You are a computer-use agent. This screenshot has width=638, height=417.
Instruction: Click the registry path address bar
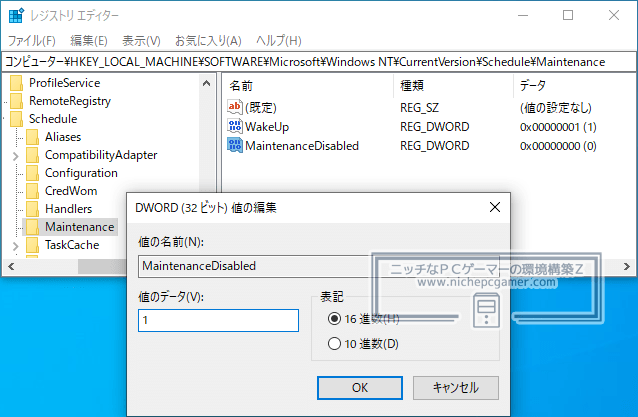click(319, 62)
